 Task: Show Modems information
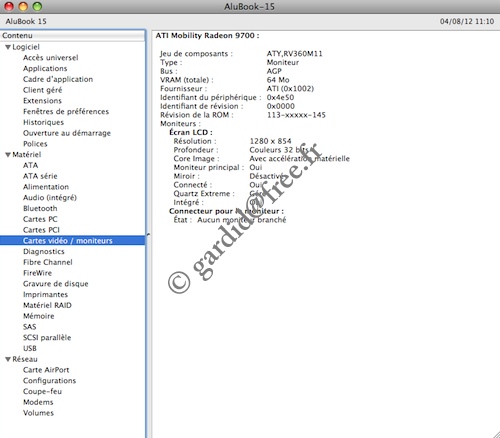coord(38,402)
